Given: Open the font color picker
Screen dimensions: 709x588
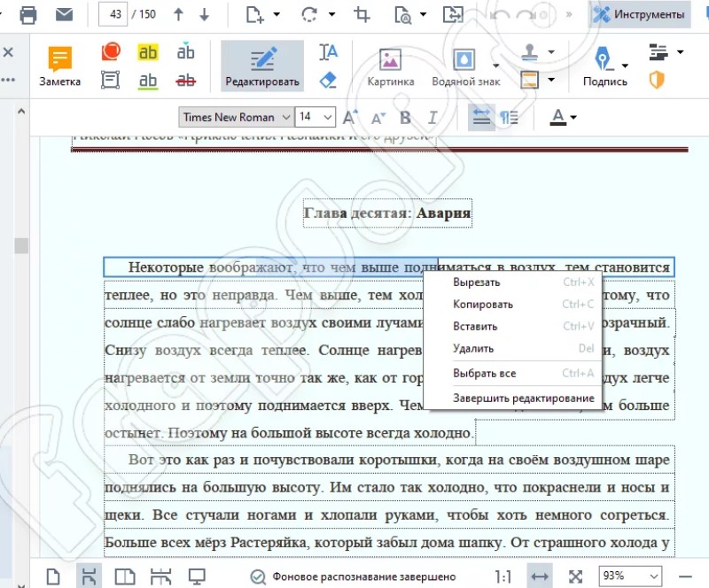Looking at the screenshot, I should [x=563, y=118].
